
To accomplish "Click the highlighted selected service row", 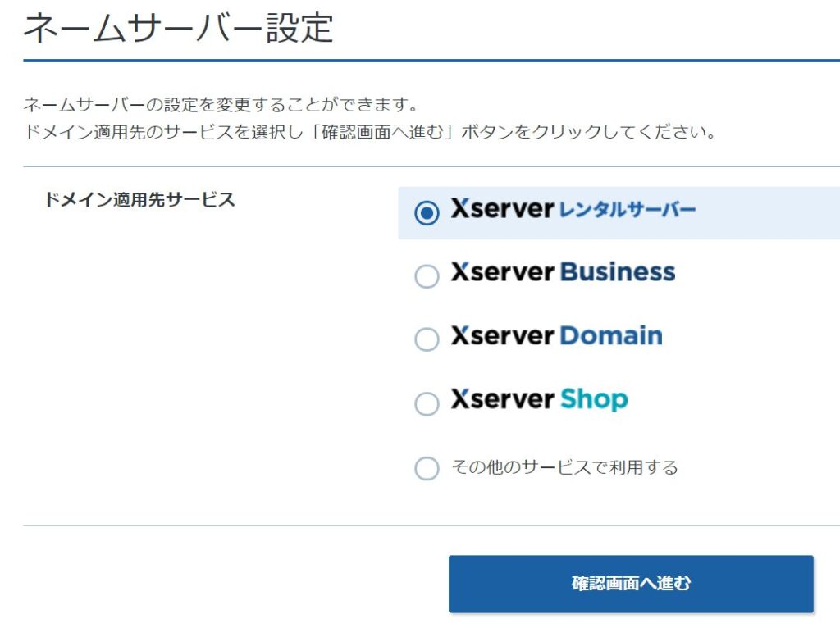I will pos(615,212).
